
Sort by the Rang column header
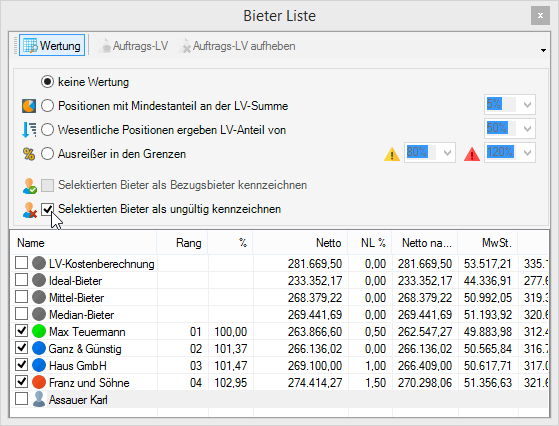coord(183,243)
